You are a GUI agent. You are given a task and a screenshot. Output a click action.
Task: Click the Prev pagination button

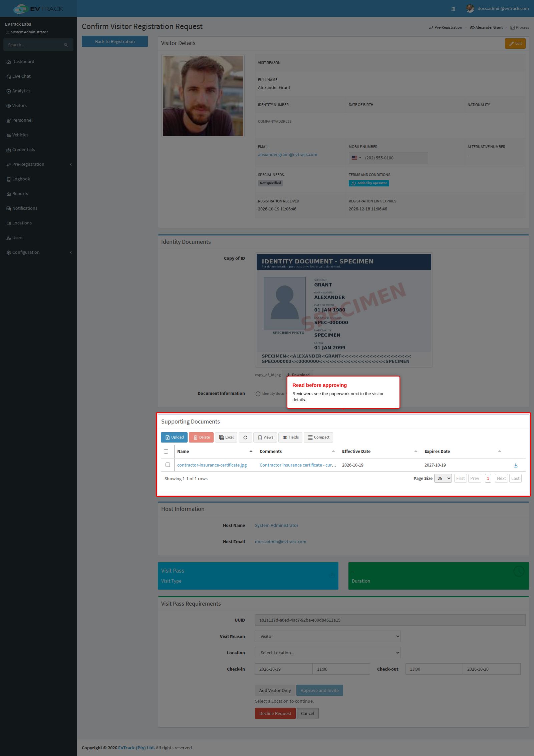[475, 479]
